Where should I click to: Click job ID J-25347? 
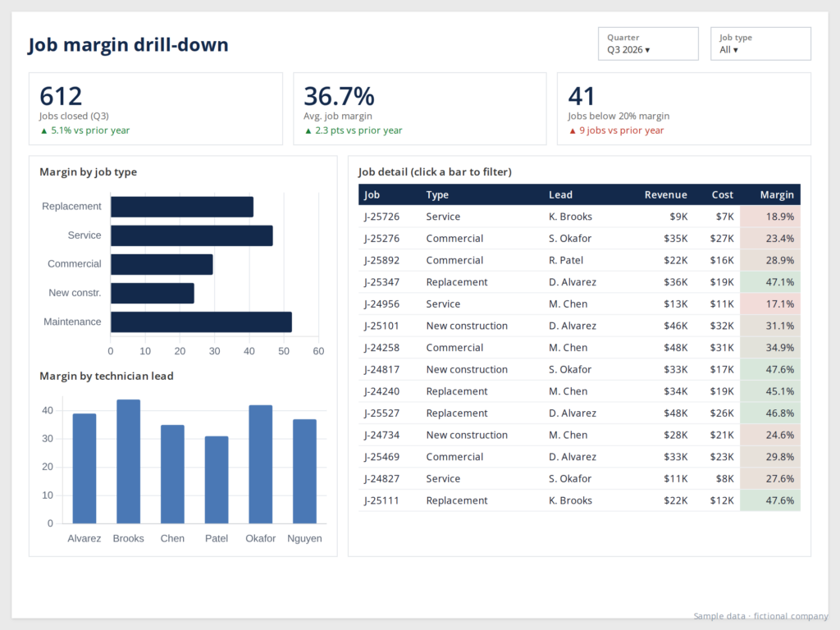(x=382, y=282)
